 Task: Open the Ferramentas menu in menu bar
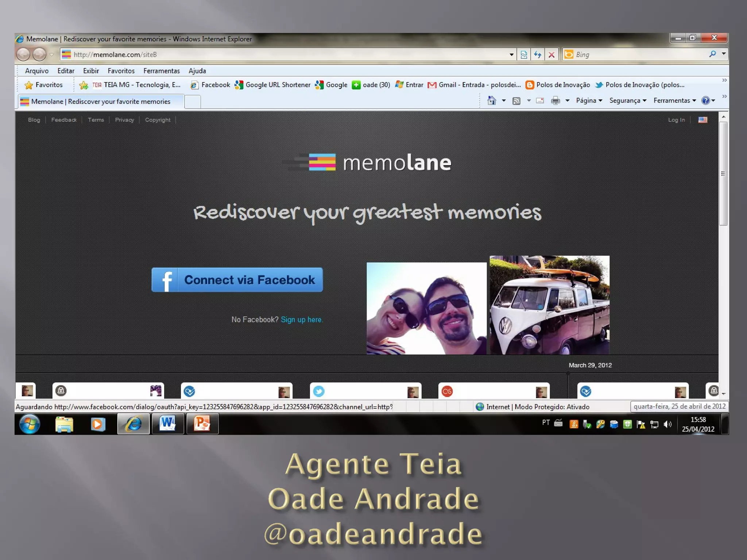161,71
